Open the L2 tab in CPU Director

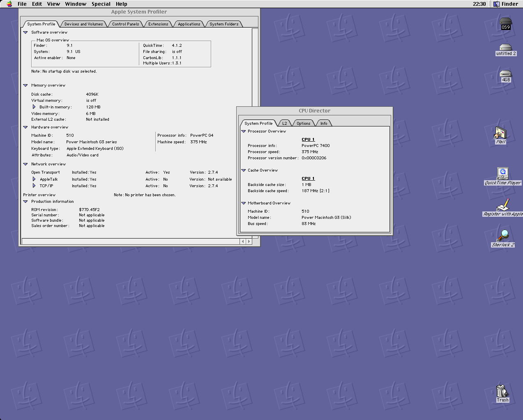point(285,124)
